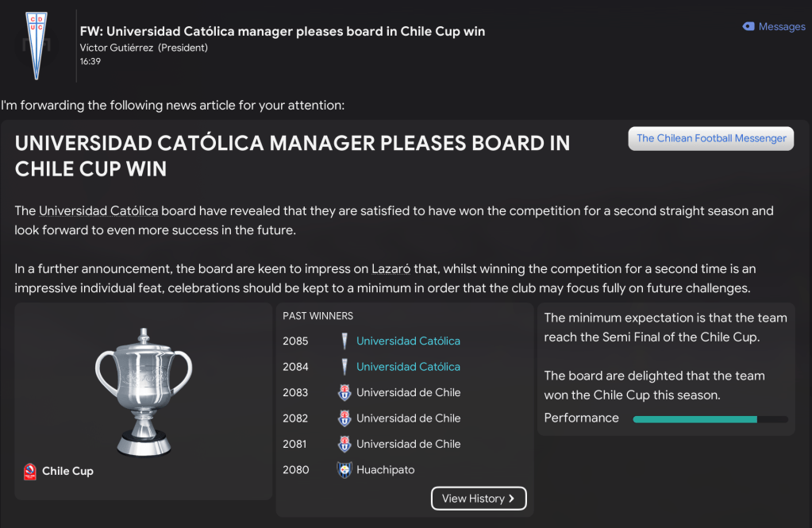The image size is (812, 528).
Task: Click the 2081 Universidad de Chile badge
Action: pyautogui.click(x=344, y=444)
